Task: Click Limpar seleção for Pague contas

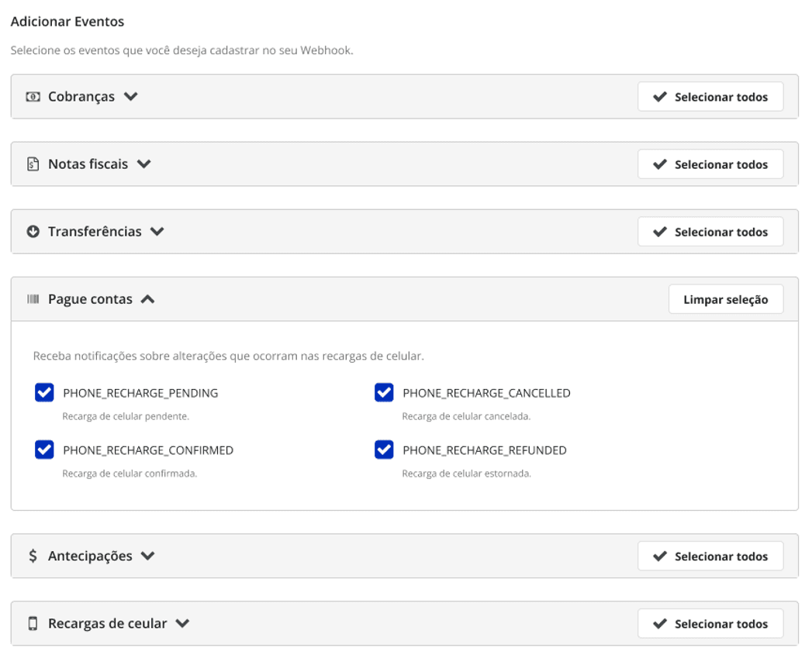Action: tap(726, 299)
